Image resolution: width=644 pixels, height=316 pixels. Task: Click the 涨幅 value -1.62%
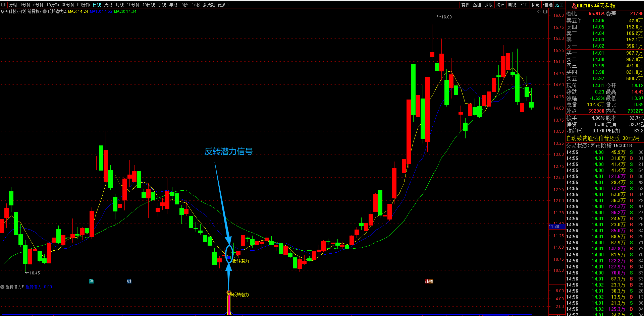pos(597,98)
